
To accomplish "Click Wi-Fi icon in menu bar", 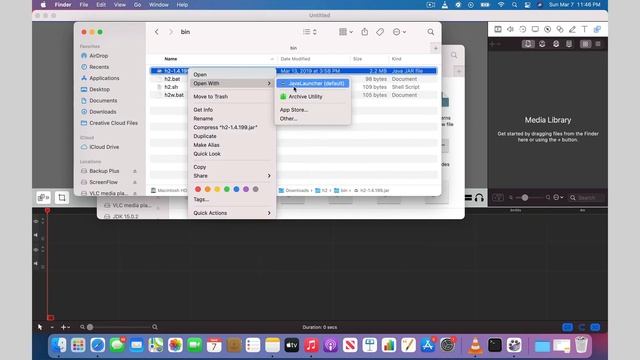I will 501,5.
